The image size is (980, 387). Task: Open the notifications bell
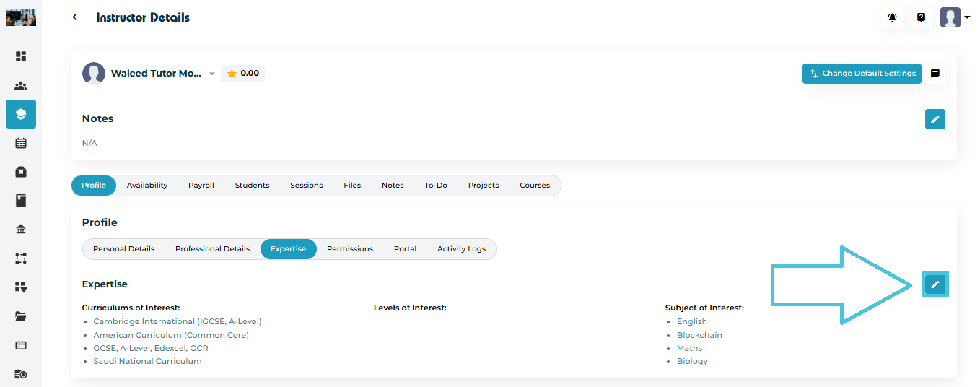893,17
